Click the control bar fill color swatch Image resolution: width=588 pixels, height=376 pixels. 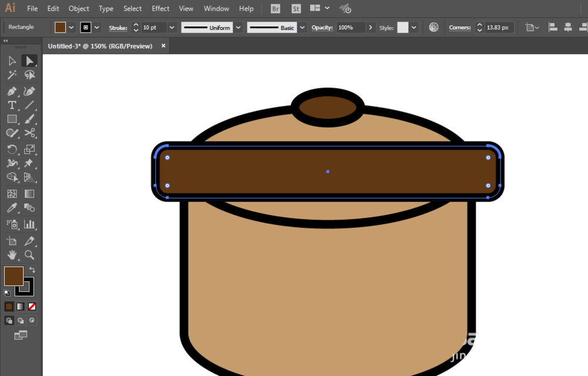pyautogui.click(x=60, y=28)
